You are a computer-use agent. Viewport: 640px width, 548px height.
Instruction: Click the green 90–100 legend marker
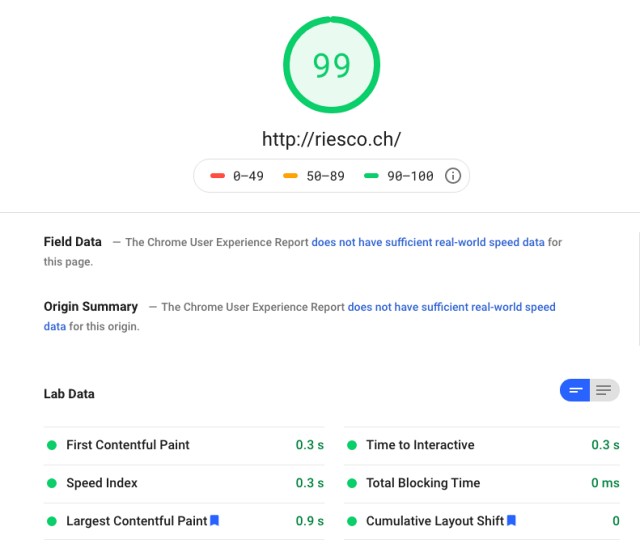[x=371, y=176]
